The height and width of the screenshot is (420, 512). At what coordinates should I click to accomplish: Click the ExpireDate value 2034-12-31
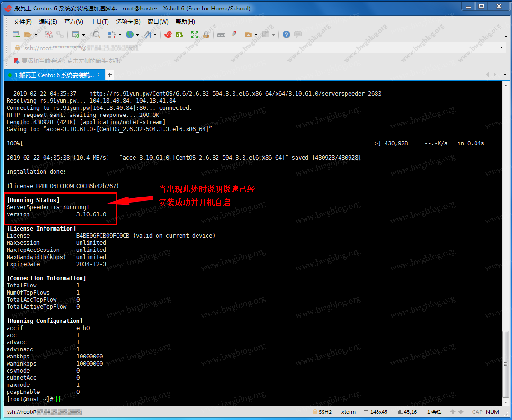point(93,264)
